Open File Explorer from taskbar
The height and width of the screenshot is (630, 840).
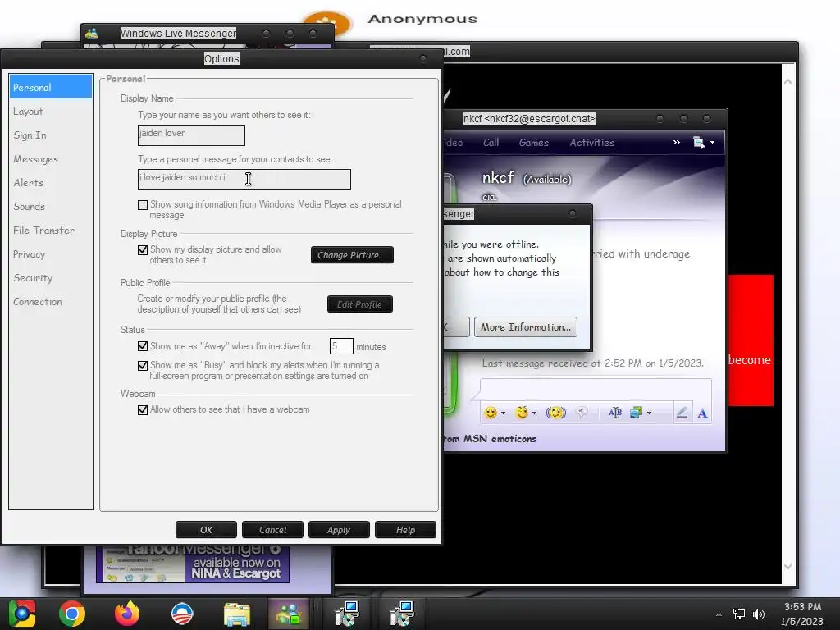click(236, 614)
